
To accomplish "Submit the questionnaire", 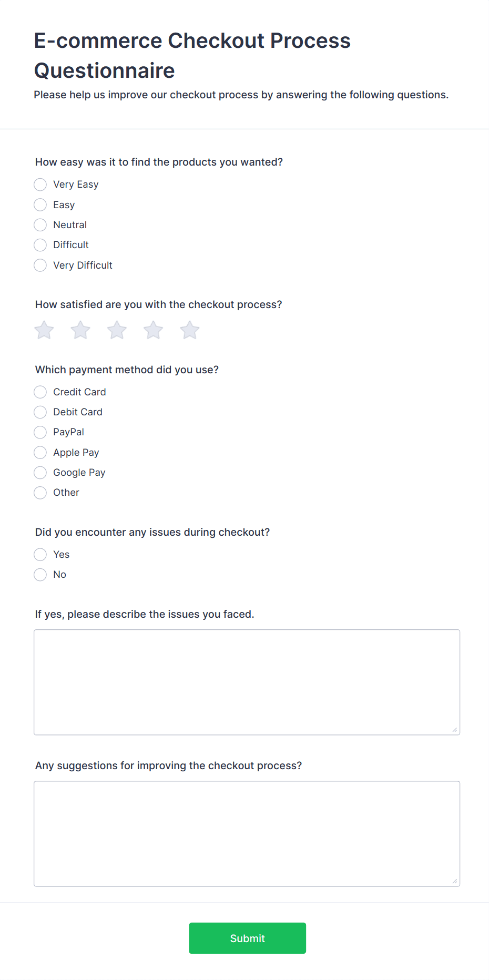I will pyautogui.click(x=247, y=938).
